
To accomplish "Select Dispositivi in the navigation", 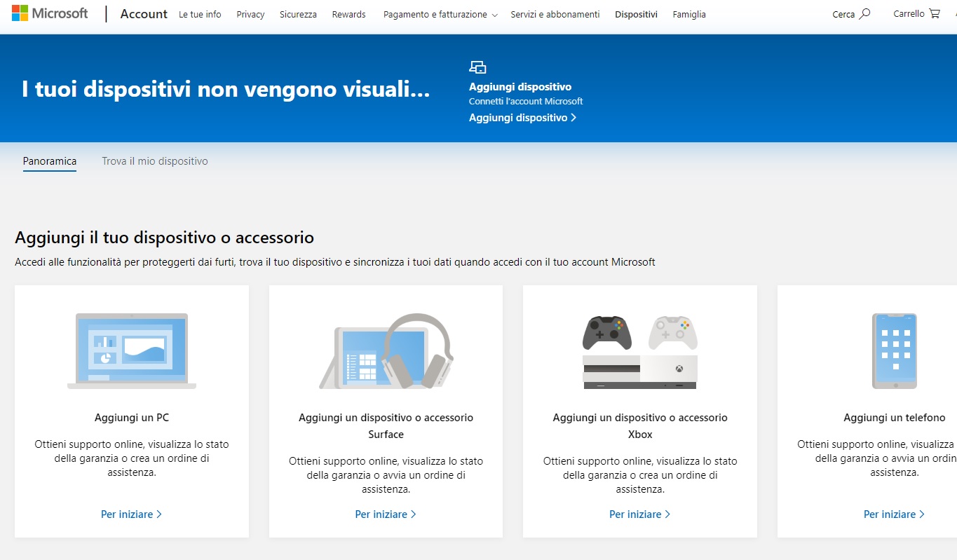I will [636, 14].
